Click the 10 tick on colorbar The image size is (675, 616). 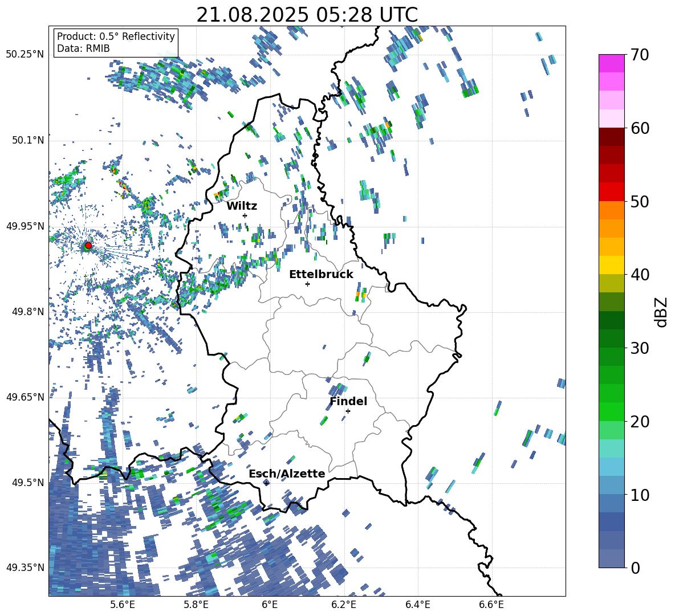[x=640, y=495]
